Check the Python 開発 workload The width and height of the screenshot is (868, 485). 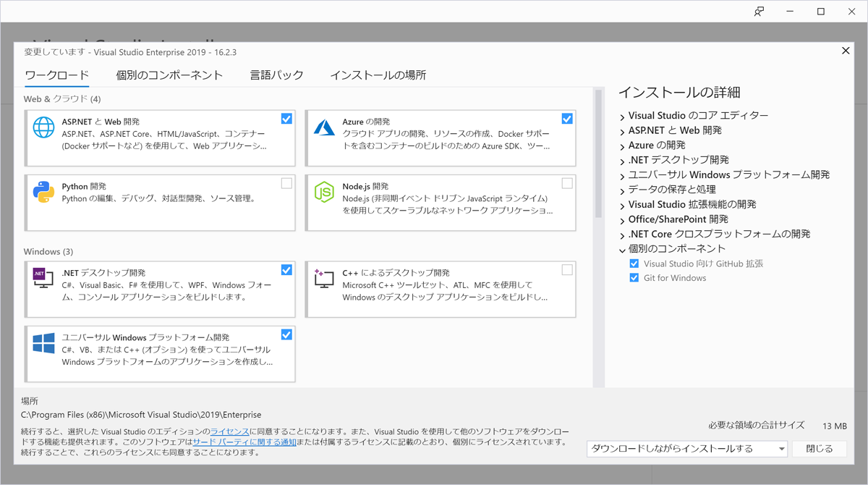click(286, 183)
